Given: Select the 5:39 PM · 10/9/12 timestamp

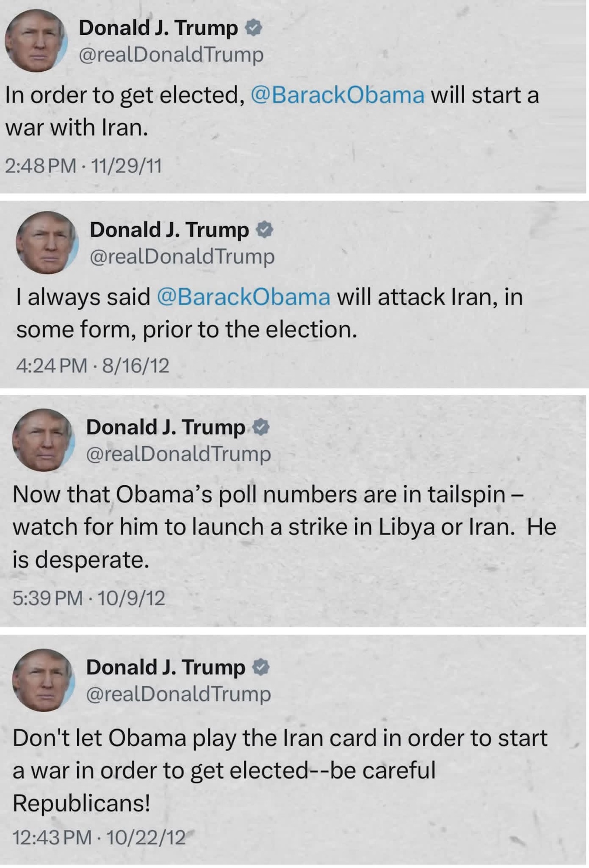Looking at the screenshot, I should coord(88,598).
